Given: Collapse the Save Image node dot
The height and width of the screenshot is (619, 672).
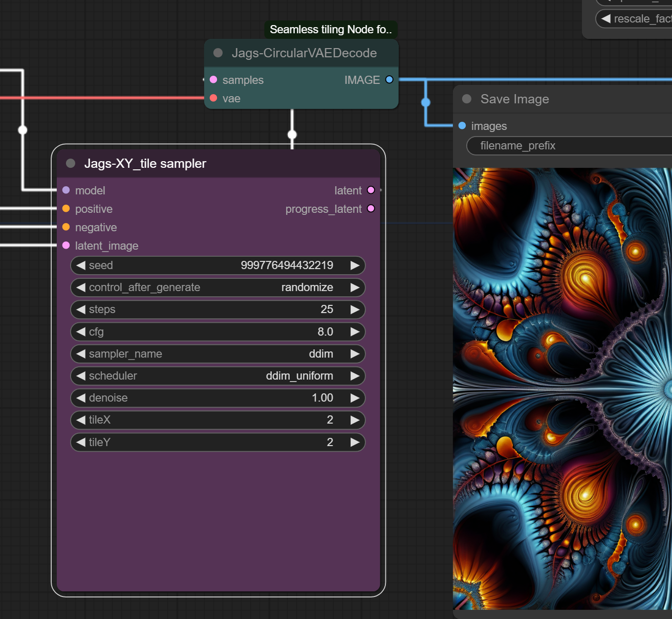Looking at the screenshot, I should (x=467, y=99).
